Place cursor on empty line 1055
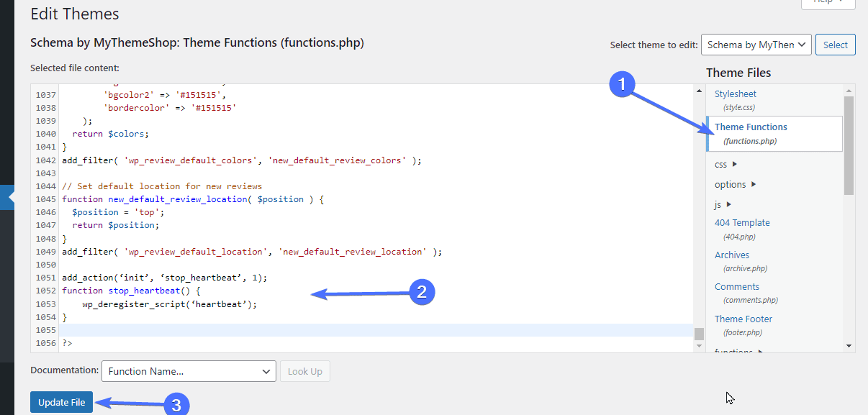 click(360, 330)
